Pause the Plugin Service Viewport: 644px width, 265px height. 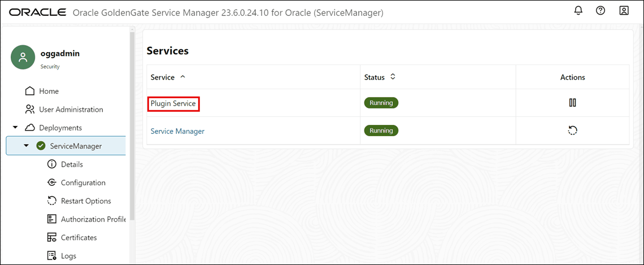pos(572,103)
